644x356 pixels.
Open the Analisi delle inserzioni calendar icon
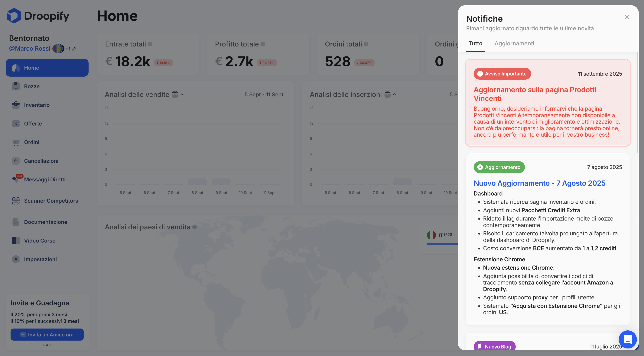[388, 94]
